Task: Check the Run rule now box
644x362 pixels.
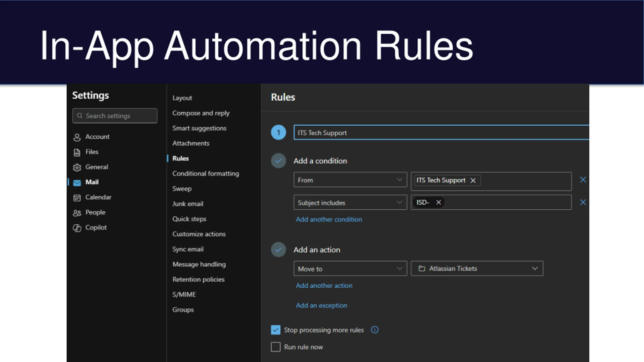Action: pos(276,347)
